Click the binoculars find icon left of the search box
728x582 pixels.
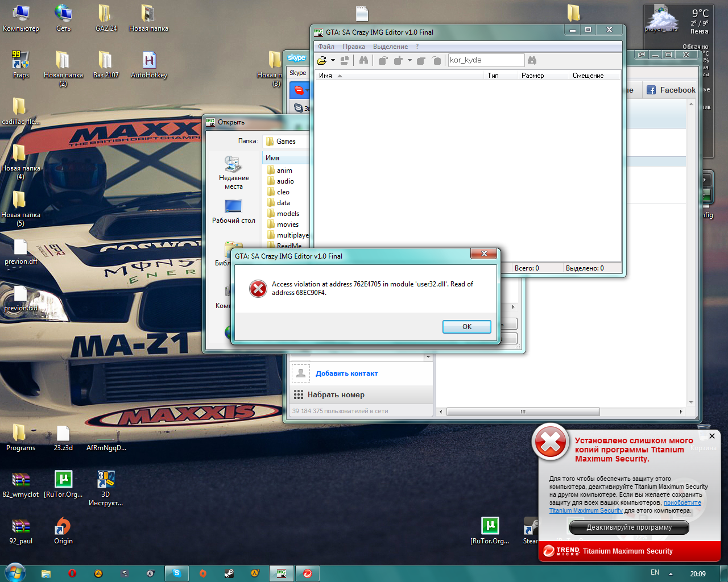[x=364, y=60]
